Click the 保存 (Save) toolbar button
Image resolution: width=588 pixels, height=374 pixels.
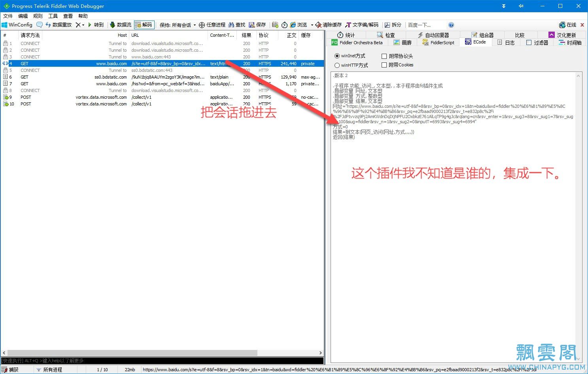(x=257, y=25)
